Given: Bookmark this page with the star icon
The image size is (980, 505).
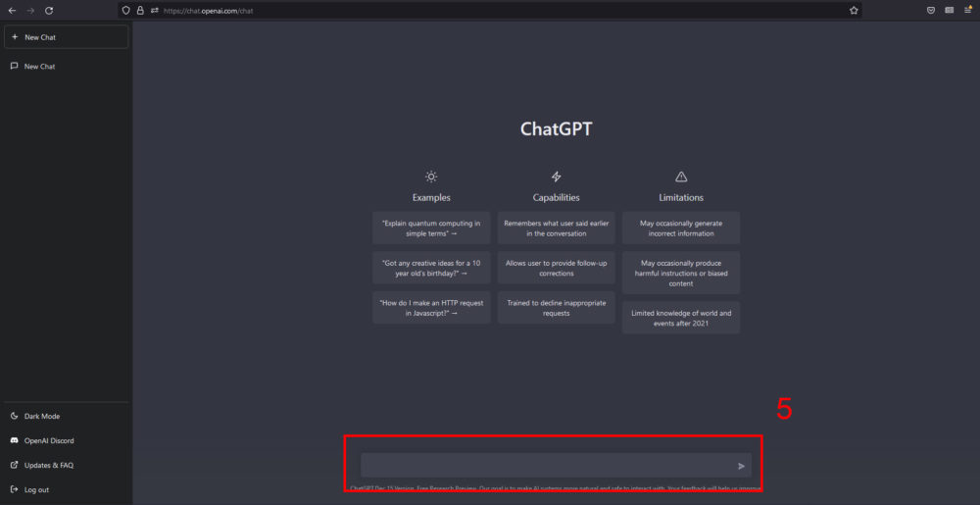Looking at the screenshot, I should point(854,11).
